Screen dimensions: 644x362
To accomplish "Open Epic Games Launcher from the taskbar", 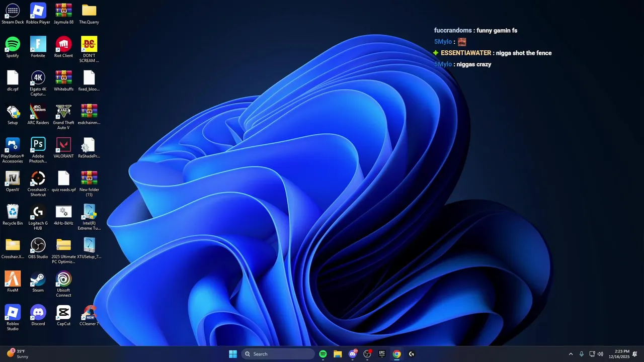I will [382, 354].
